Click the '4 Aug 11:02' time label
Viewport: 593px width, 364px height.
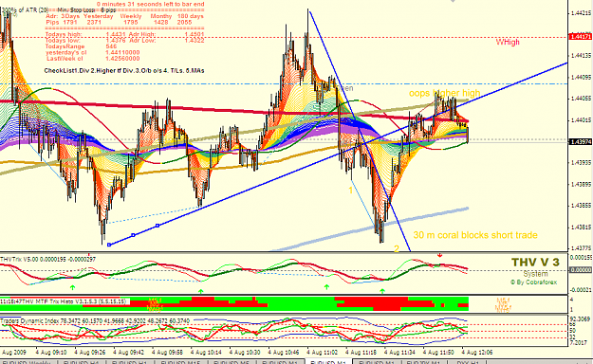tap(323, 353)
